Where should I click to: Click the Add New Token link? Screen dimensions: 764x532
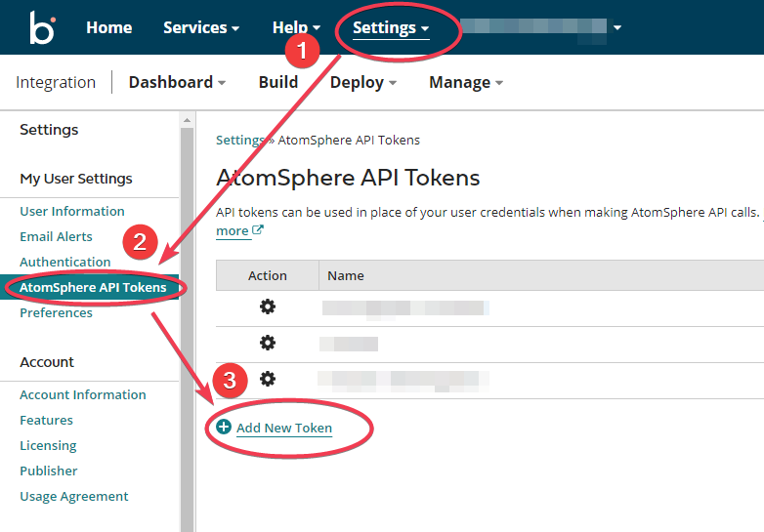coord(284,428)
